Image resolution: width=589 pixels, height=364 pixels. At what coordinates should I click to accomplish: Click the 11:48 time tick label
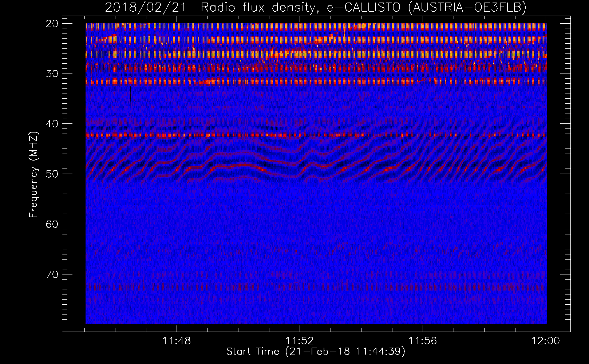(x=177, y=341)
